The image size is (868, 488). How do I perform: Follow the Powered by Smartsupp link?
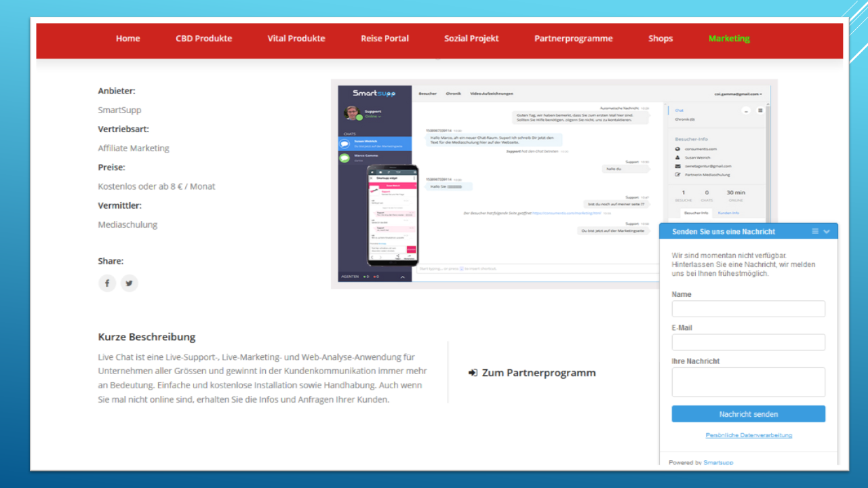click(x=717, y=463)
